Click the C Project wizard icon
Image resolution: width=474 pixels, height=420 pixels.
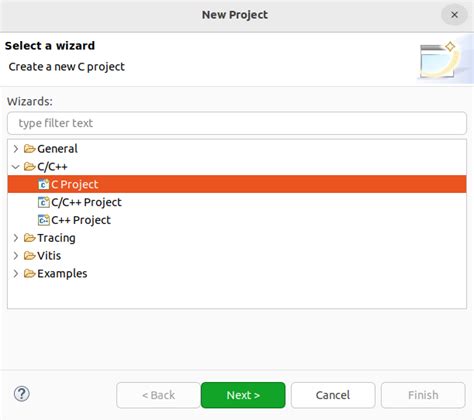tap(43, 184)
